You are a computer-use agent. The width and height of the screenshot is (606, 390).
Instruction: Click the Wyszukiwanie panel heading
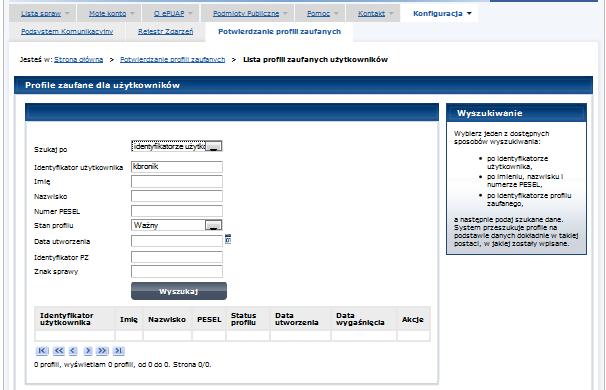pos(490,113)
